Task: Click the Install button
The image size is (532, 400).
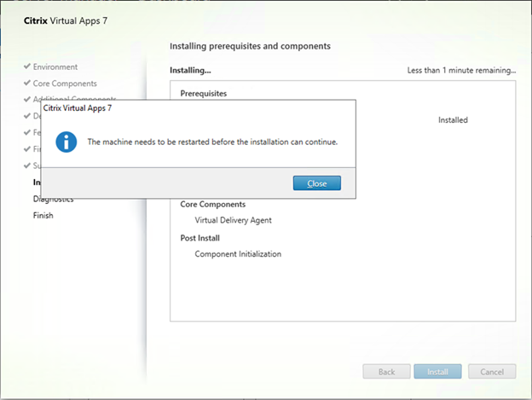Action: coord(437,372)
